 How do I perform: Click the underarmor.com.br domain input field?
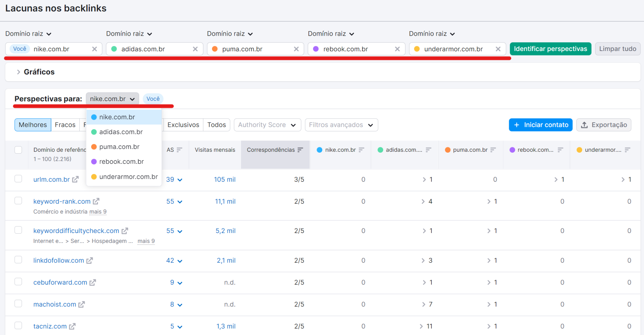click(x=457, y=49)
